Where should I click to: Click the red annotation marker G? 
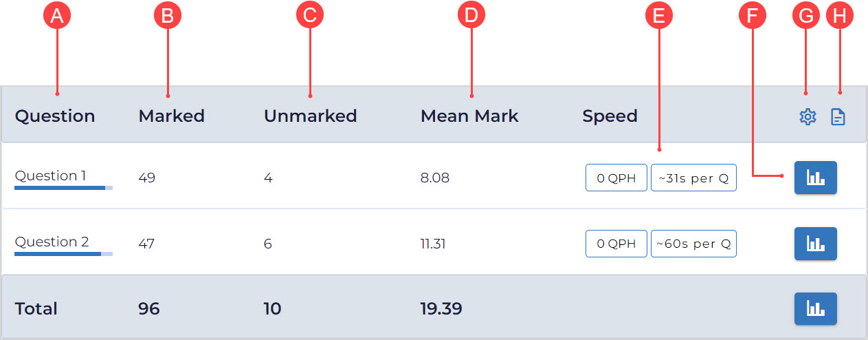coord(806,17)
